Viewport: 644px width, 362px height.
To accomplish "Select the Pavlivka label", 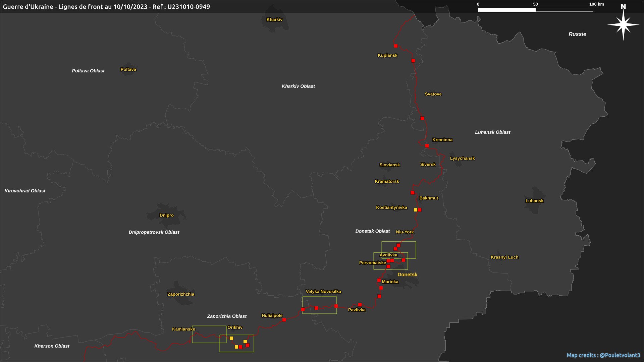I will point(357,310).
